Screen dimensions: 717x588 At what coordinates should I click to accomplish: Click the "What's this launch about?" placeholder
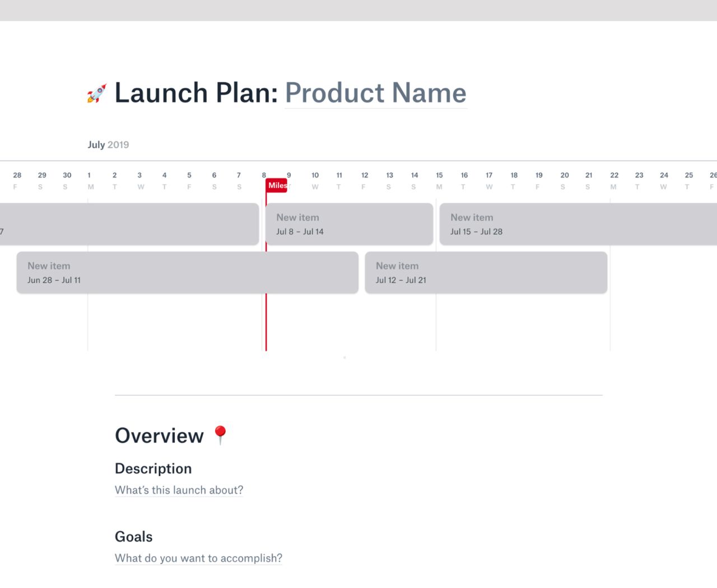(x=179, y=490)
